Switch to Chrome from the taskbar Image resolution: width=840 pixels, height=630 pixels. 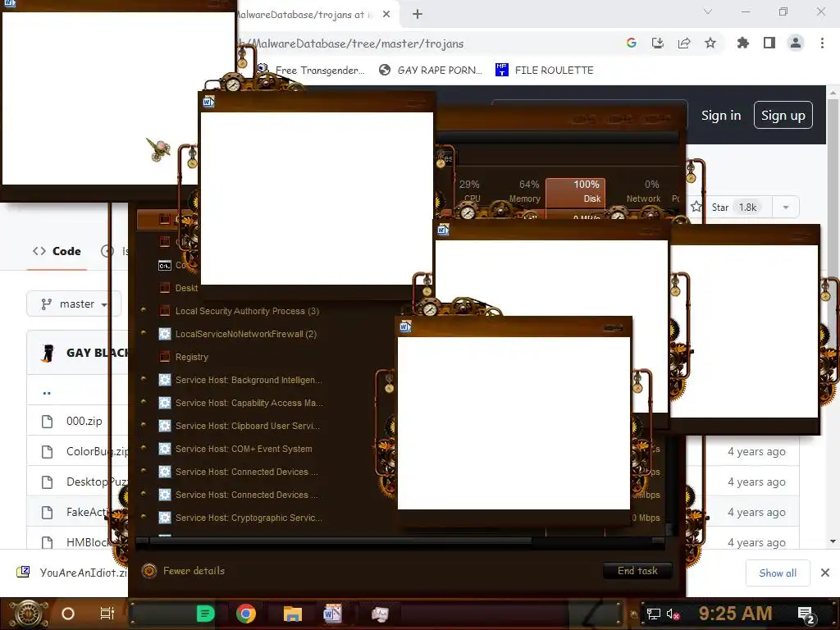(x=246, y=614)
